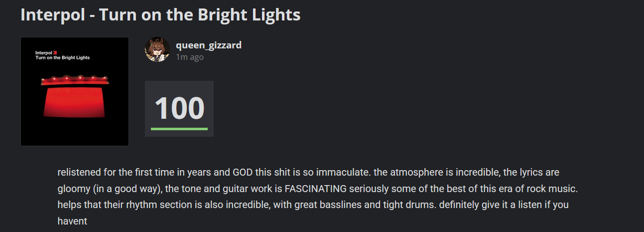
Task: Click the red glowing panel on the cover art
Action: [75, 102]
